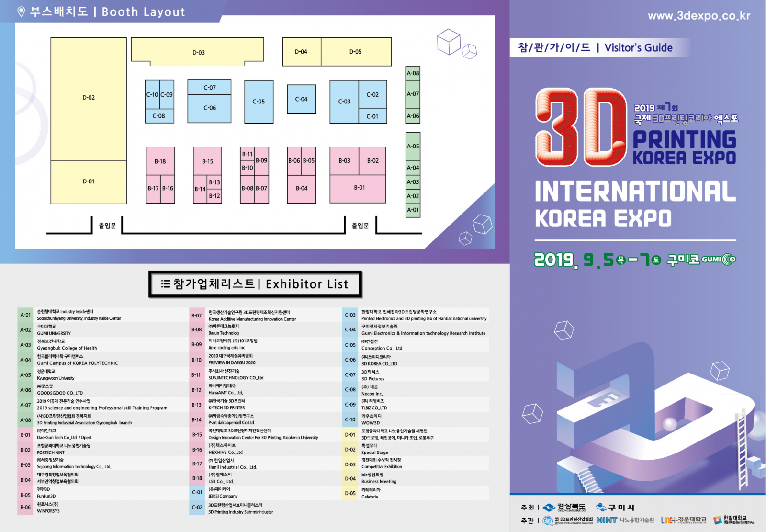Click 'HEXHIVE Co.,Ltd' exhibitor entry
Image resolution: width=766 pixels, height=532 pixels.
[x=225, y=453]
